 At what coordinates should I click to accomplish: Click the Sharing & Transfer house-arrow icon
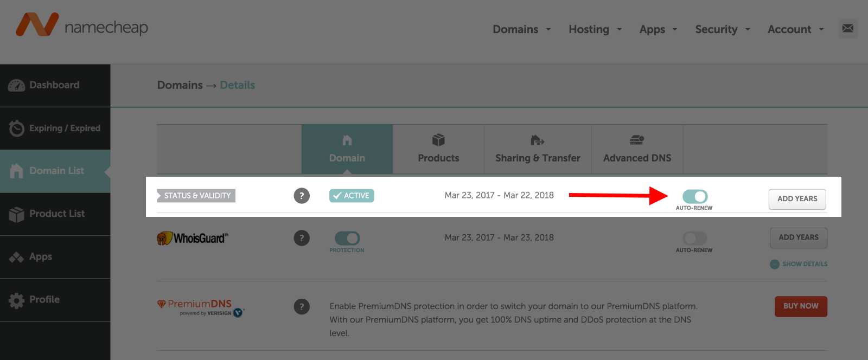(x=537, y=140)
